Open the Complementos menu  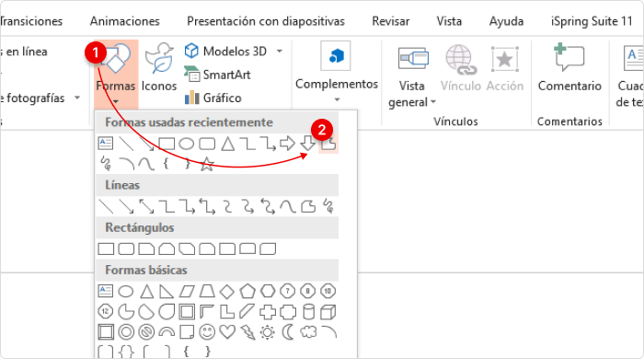pyautogui.click(x=337, y=73)
